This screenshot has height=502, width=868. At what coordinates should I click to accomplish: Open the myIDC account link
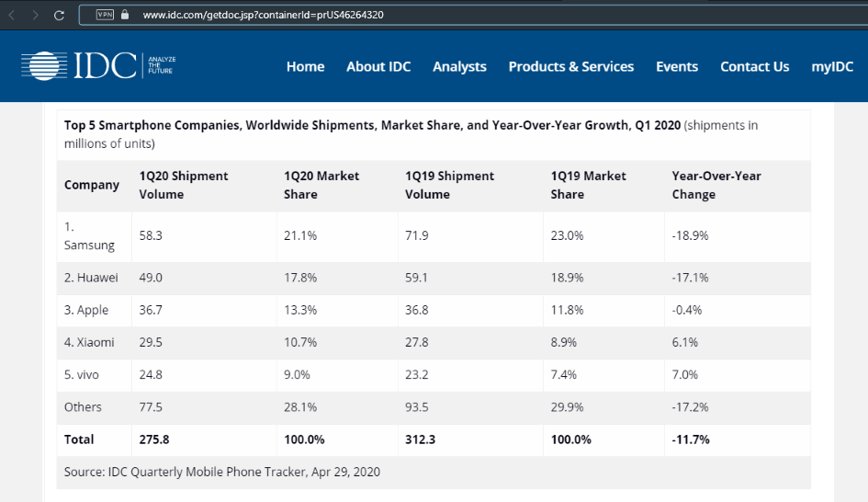point(832,66)
